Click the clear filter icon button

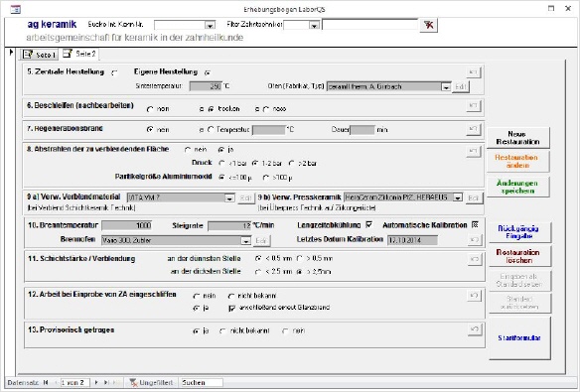(429, 25)
